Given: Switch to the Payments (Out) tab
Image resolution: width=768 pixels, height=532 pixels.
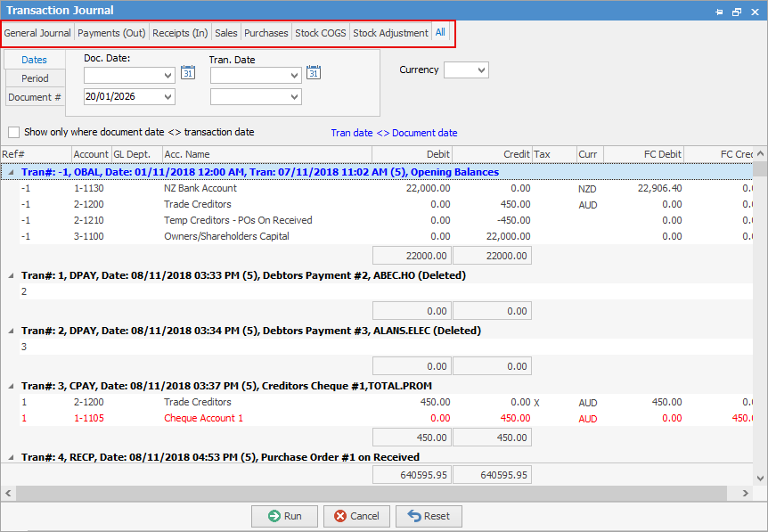Looking at the screenshot, I should point(111,33).
